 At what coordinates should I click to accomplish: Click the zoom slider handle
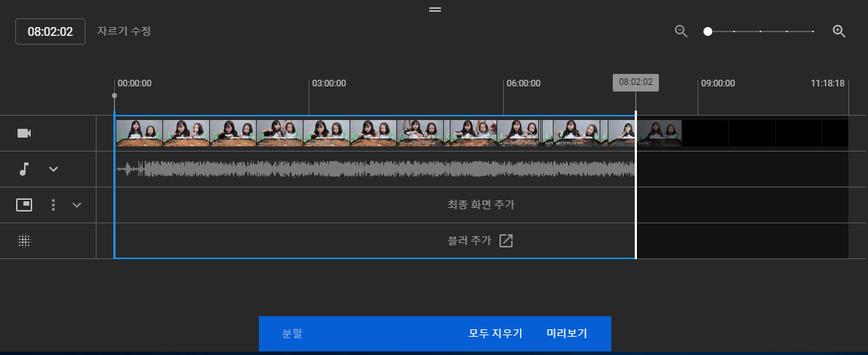click(707, 31)
